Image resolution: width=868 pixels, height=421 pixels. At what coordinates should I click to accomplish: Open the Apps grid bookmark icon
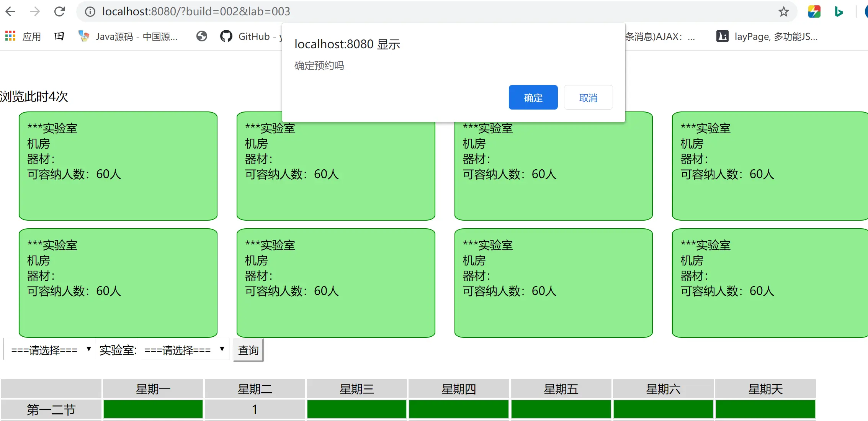(x=10, y=36)
